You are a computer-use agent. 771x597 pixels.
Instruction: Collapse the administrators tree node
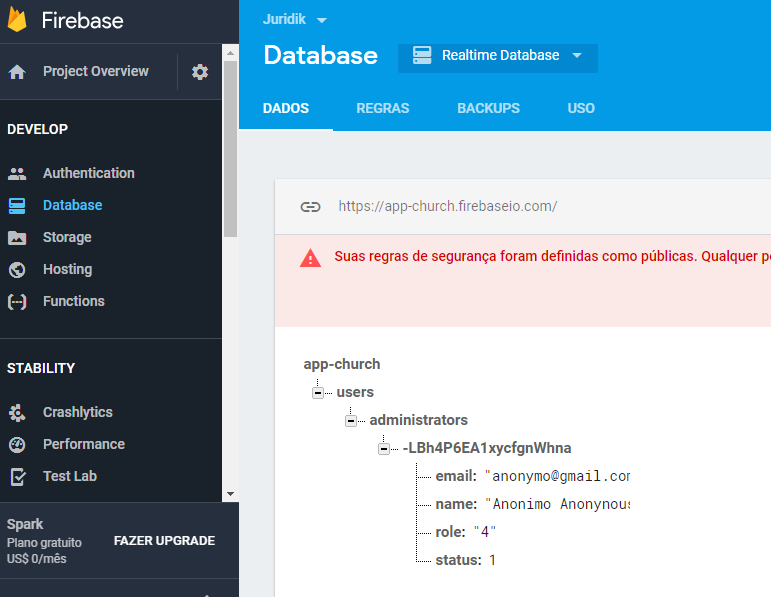pyautogui.click(x=351, y=421)
